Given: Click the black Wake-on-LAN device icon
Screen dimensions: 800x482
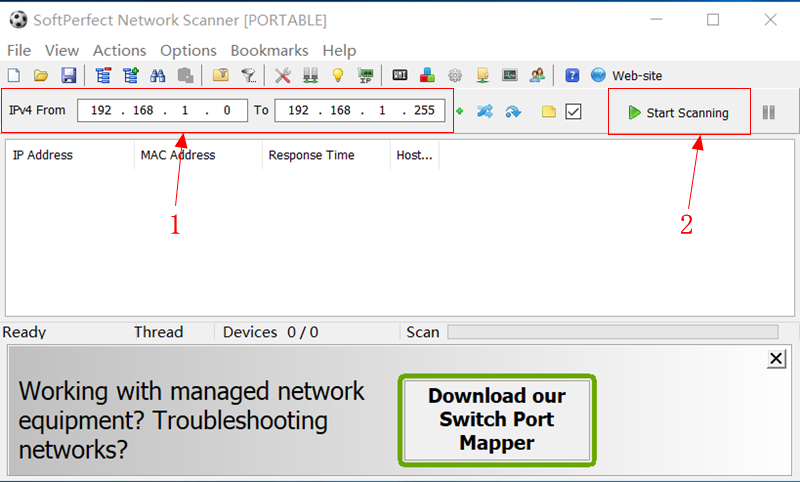Looking at the screenshot, I should tap(400, 75).
